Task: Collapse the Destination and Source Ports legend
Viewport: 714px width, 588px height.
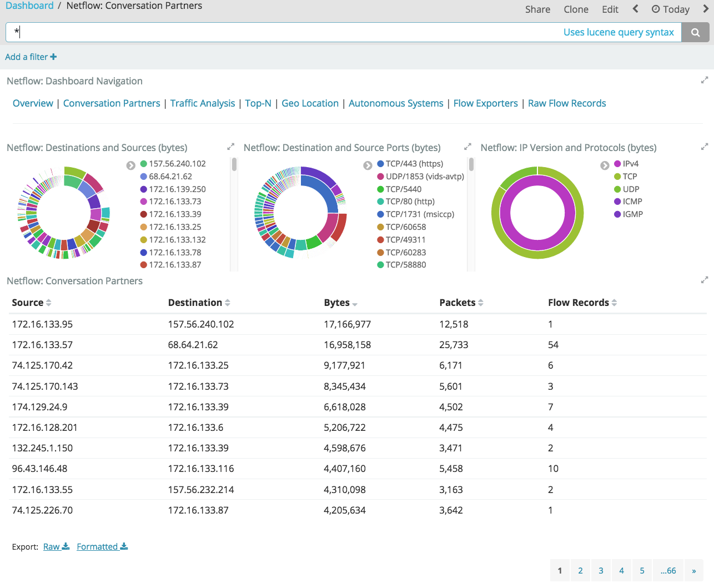Action: pos(368,165)
